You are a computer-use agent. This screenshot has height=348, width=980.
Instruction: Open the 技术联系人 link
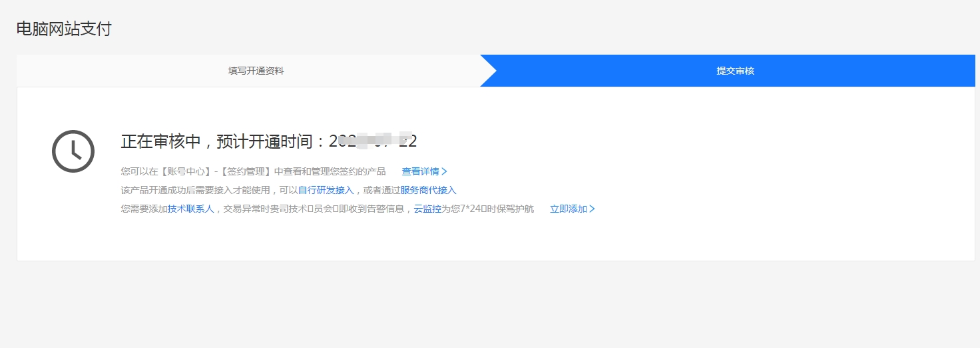pos(190,209)
